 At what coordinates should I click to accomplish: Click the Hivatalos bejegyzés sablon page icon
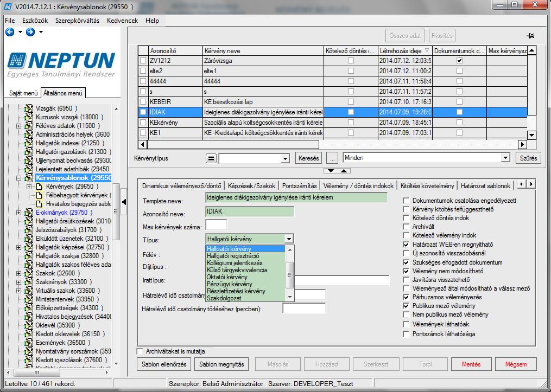pyautogui.click(x=40, y=204)
